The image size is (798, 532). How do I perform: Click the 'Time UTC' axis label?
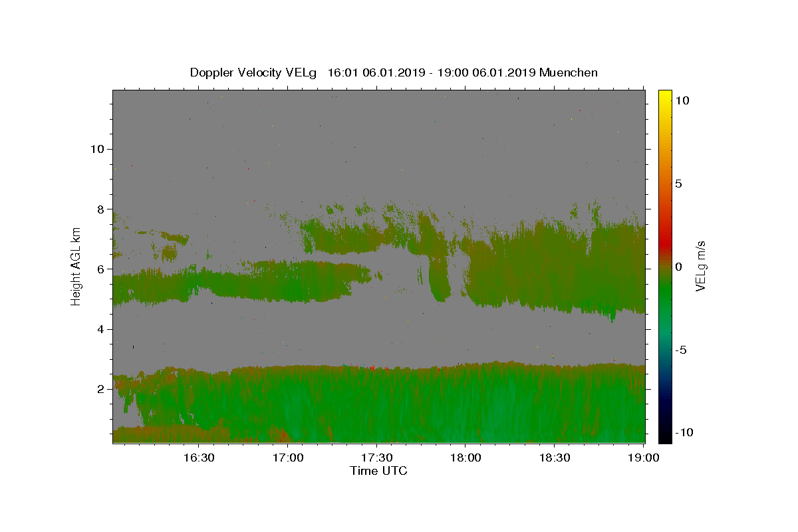(x=378, y=471)
